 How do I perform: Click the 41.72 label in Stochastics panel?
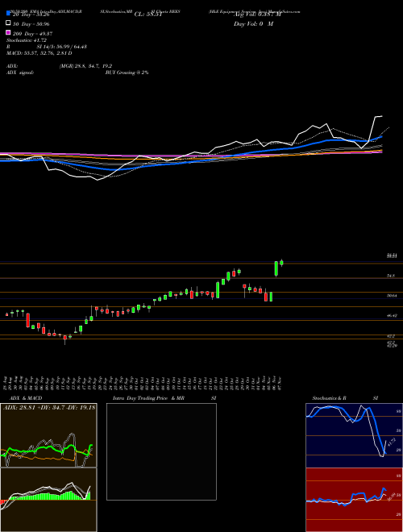pos(392,443)
